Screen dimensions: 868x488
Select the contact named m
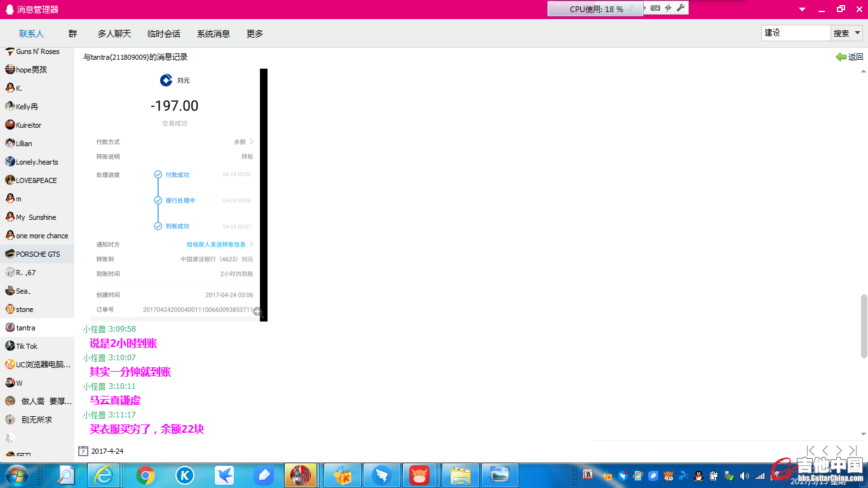[37, 199]
